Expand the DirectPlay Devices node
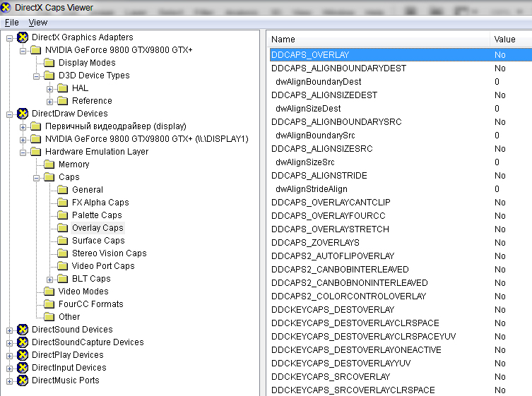The image size is (532, 396). point(10,355)
